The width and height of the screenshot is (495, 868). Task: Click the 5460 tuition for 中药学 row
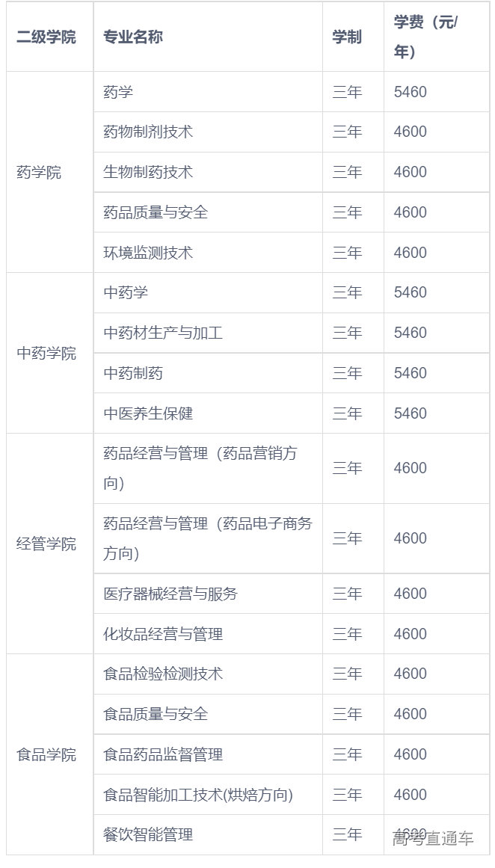[x=411, y=292]
